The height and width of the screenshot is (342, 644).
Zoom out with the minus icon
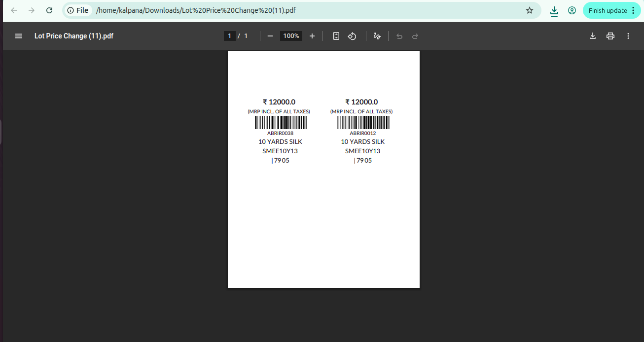270,36
